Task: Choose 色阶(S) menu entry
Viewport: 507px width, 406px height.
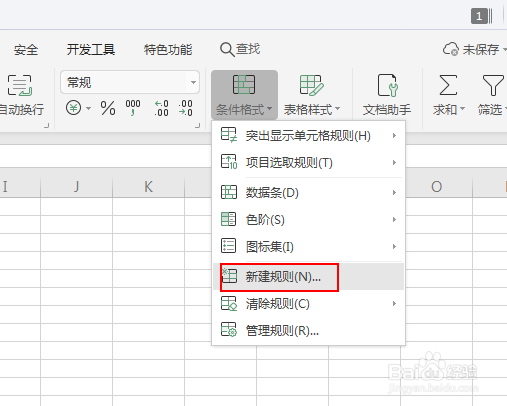Action: pyautogui.click(x=308, y=219)
